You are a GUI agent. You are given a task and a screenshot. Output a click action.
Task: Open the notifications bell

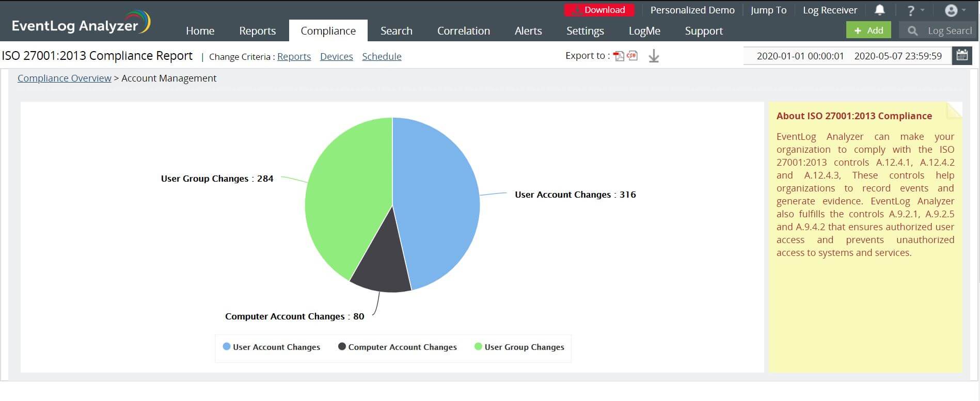pos(880,10)
